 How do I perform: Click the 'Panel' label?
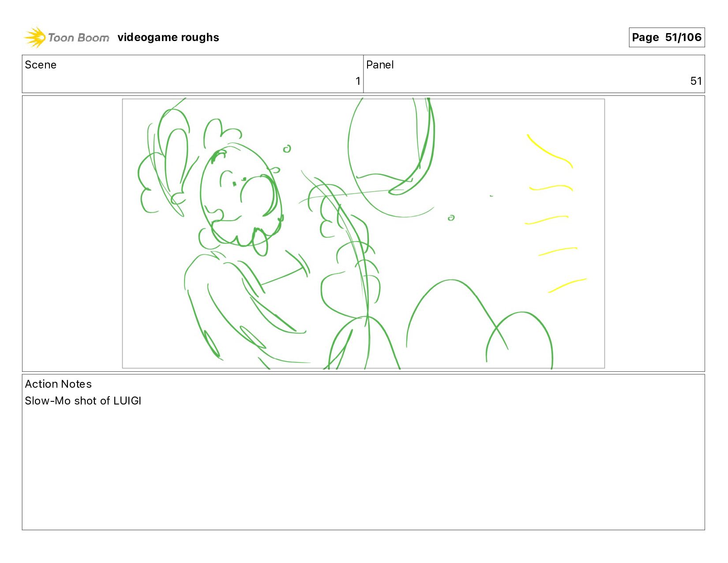click(x=380, y=65)
